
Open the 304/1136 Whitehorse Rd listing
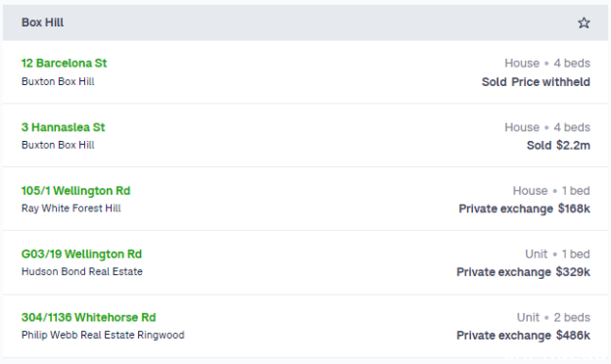(x=88, y=317)
